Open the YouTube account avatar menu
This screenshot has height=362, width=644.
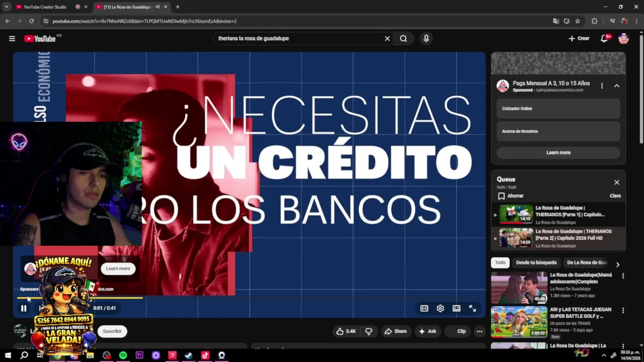623,38
